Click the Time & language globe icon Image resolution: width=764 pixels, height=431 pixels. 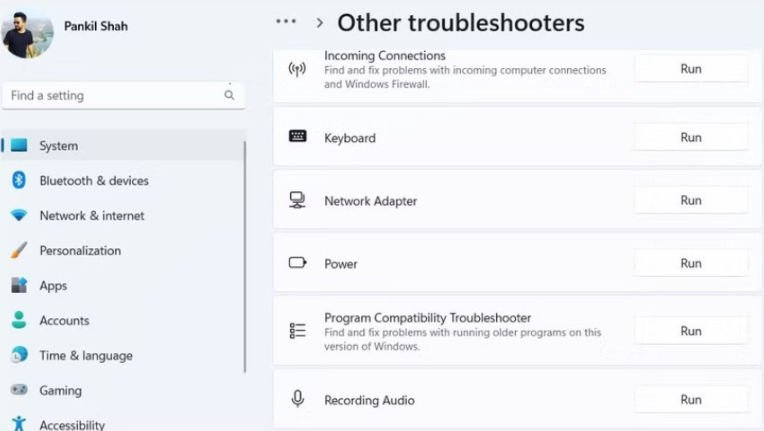click(18, 355)
